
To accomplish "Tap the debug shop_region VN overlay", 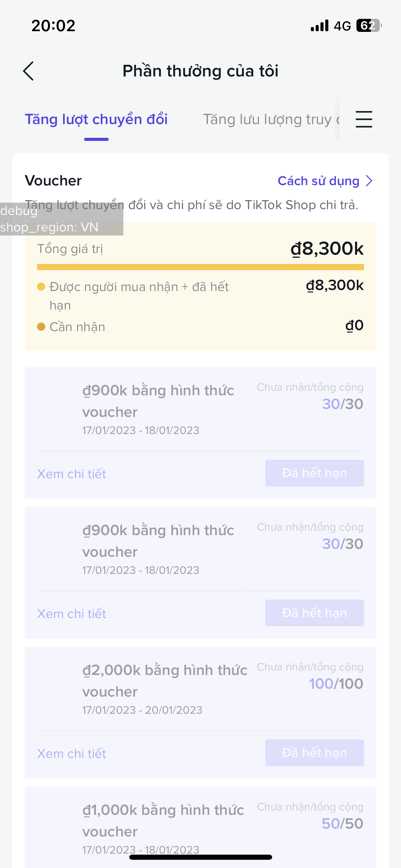I will click(x=61, y=219).
